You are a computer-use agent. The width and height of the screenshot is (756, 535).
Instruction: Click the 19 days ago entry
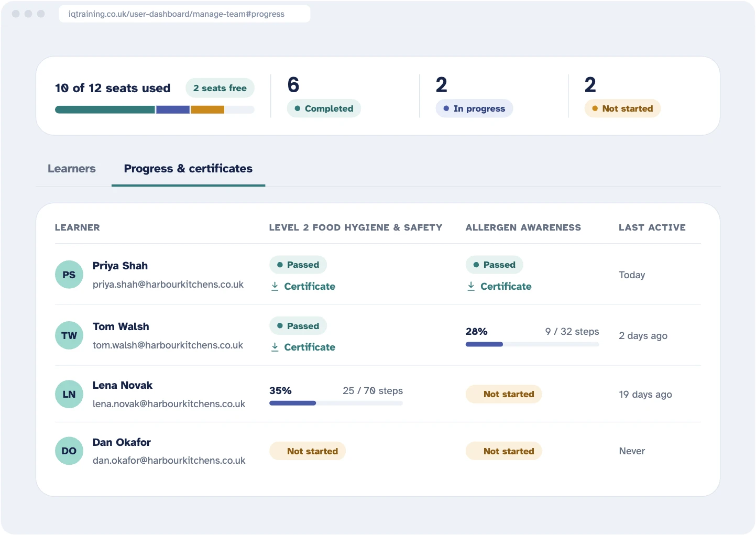(645, 395)
